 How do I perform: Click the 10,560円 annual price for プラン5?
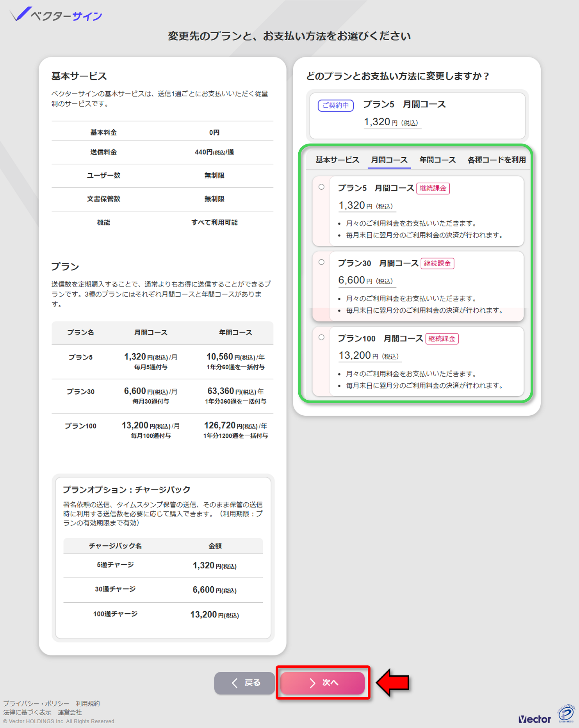[x=236, y=357]
